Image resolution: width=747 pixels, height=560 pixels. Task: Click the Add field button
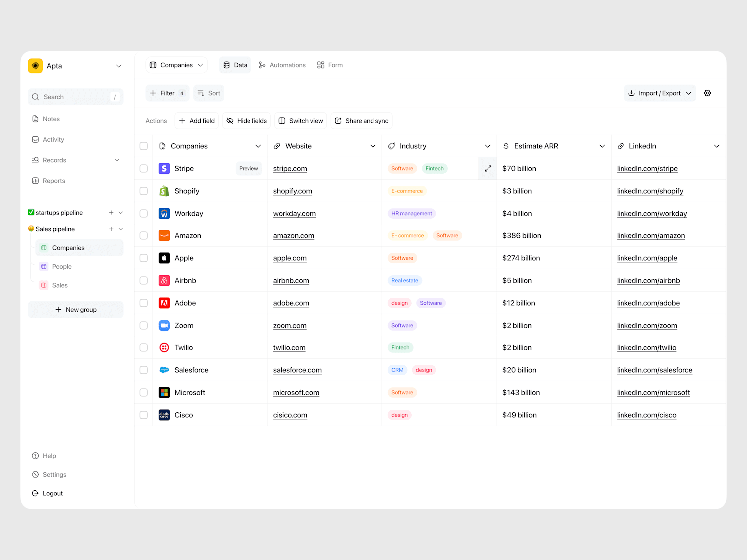pos(197,121)
